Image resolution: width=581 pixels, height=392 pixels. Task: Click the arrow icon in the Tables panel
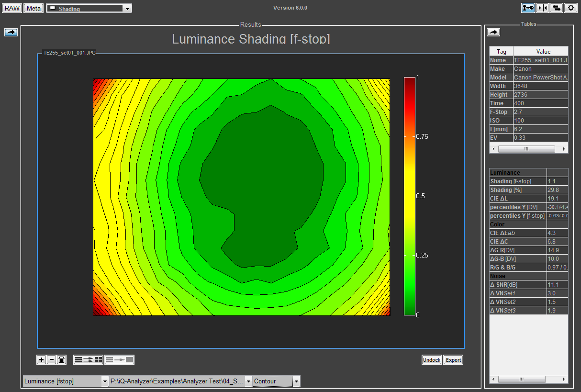pyautogui.click(x=493, y=32)
